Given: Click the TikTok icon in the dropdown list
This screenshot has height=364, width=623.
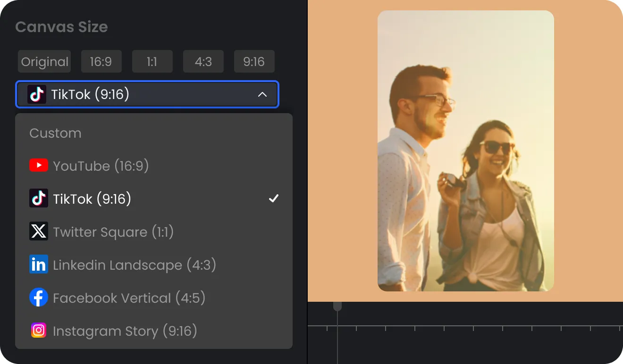Looking at the screenshot, I should [38, 199].
